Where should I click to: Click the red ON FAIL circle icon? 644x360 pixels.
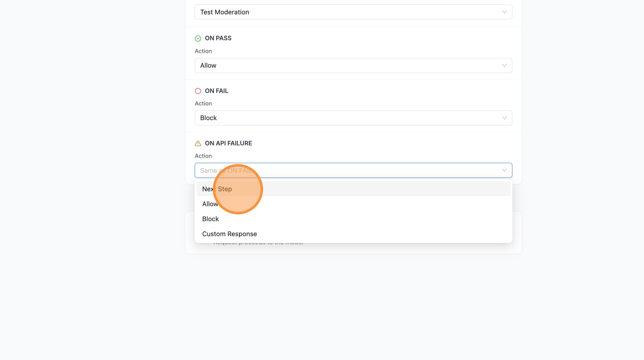[198, 91]
